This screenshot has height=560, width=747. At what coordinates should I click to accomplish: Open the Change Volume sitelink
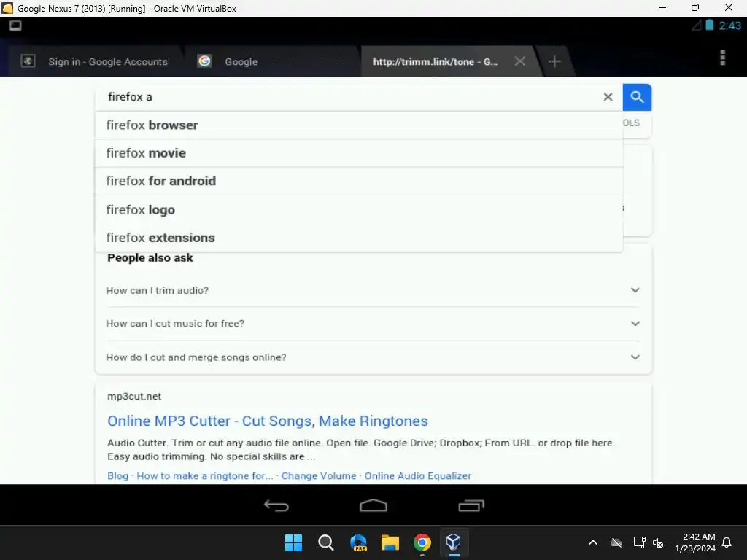click(319, 475)
